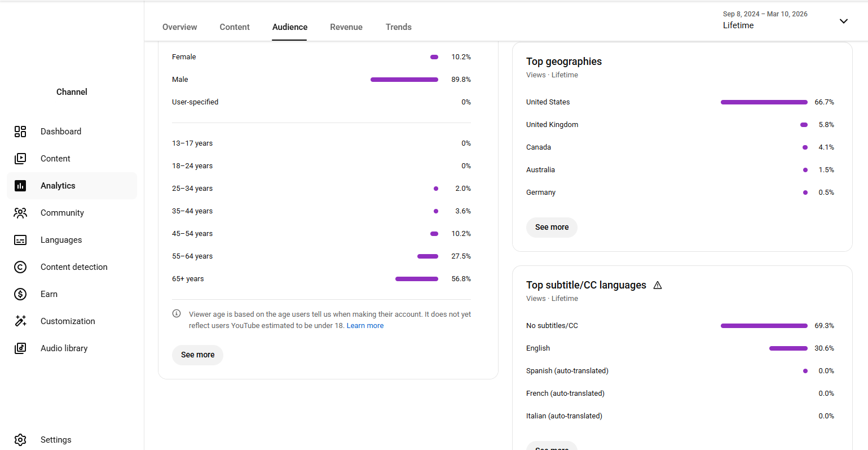The height and width of the screenshot is (450, 868).
Task: Click the warning icon beside Top subtitle/CC languages
Action: [x=658, y=285]
